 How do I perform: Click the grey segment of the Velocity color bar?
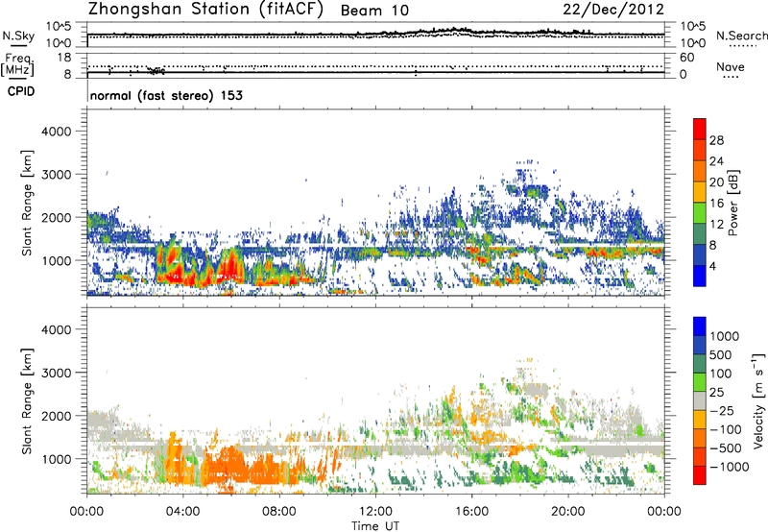point(700,401)
